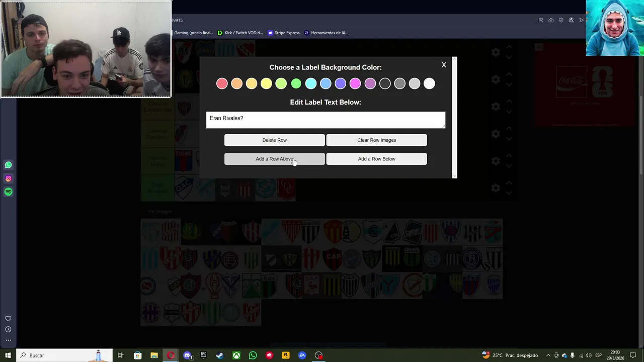The image size is (644, 362).
Task: Click the Add a Row Above button
Action: click(x=275, y=159)
